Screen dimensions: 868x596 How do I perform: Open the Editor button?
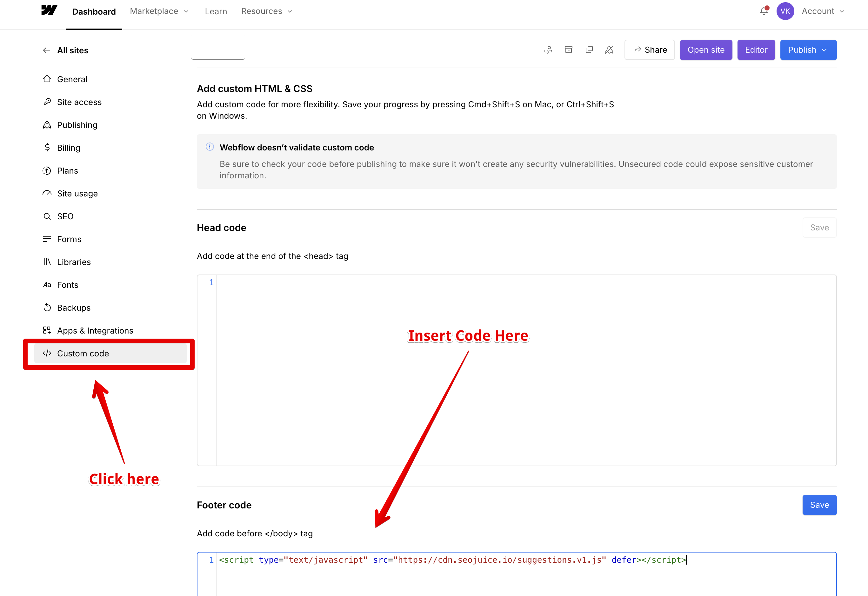tap(756, 50)
